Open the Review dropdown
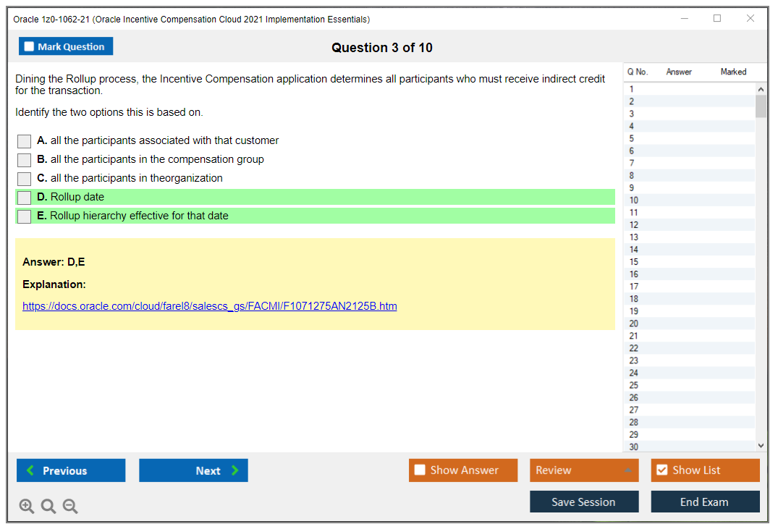 click(583, 470)
